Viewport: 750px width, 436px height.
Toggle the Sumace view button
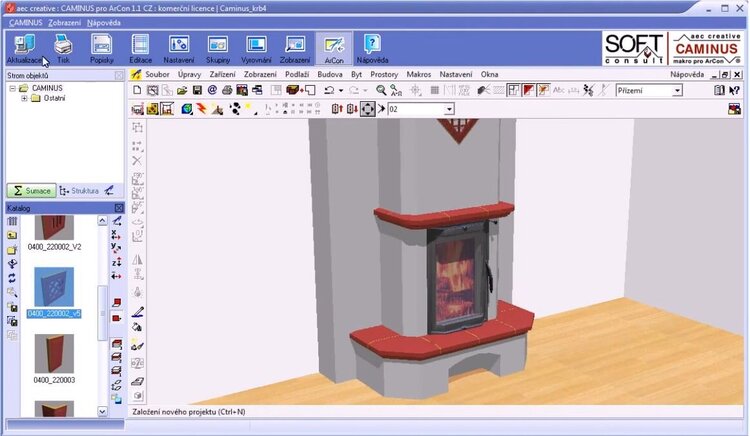[30, 190]
